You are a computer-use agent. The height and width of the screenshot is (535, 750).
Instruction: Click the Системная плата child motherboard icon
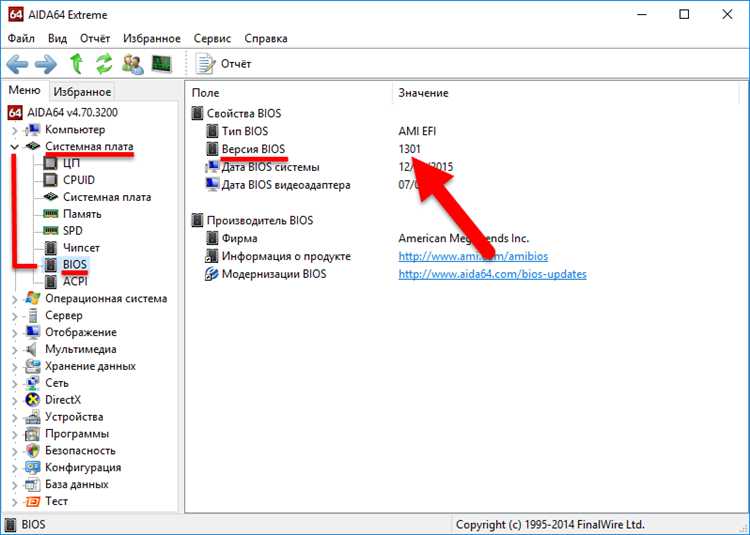point(50,197)
